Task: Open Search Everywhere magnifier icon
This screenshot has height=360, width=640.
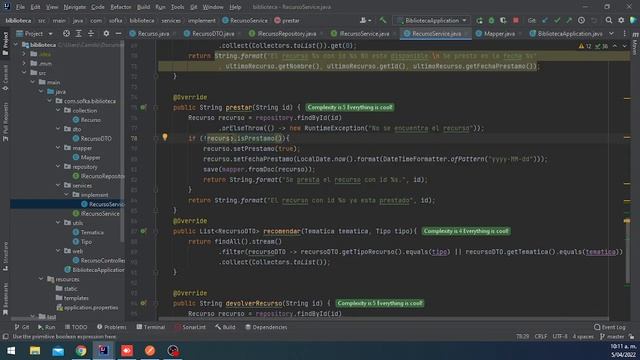Action: 609,20
